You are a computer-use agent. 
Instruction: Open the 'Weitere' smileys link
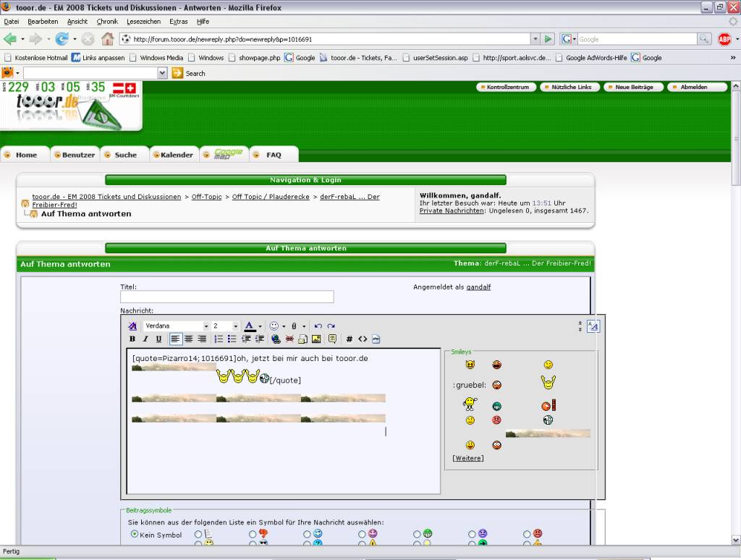point(468,458)
